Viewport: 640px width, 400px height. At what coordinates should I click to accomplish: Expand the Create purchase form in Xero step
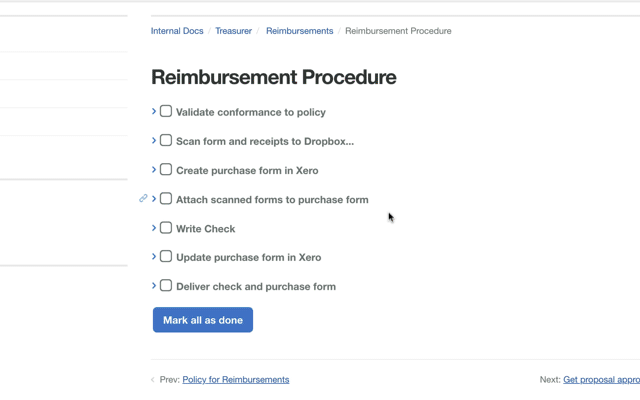coord(154,169)
